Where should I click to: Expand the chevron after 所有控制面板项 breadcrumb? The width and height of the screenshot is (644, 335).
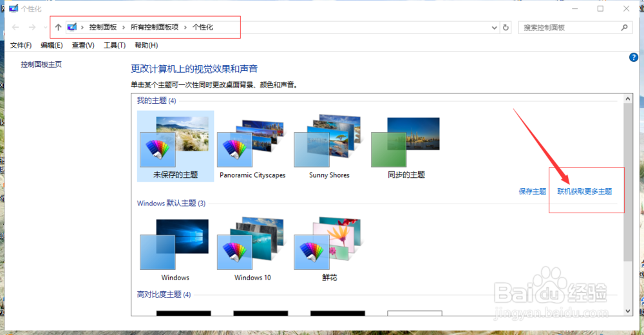[x=185, y=27]
